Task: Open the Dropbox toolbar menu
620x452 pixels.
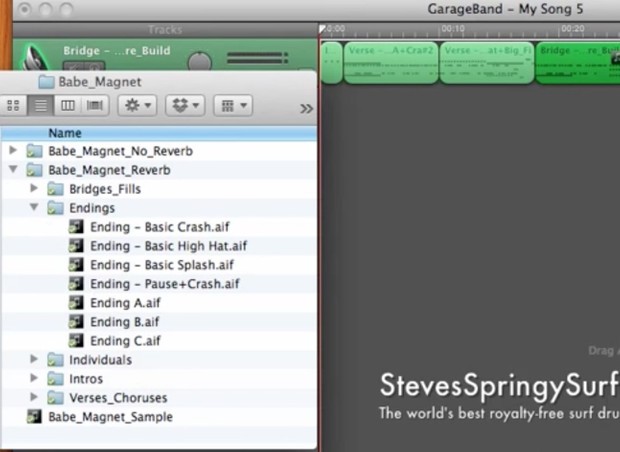Action: click(x=185, y=105)
